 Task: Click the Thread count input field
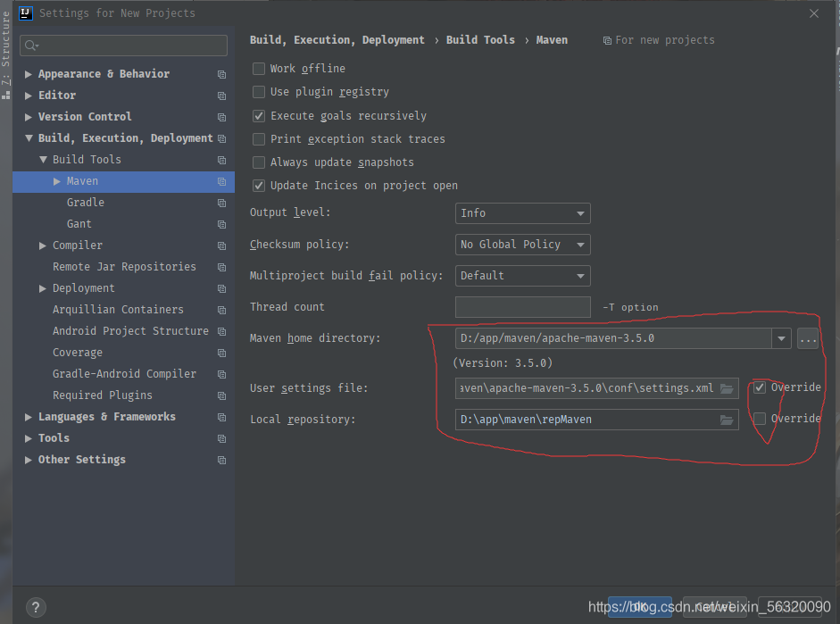522,307
